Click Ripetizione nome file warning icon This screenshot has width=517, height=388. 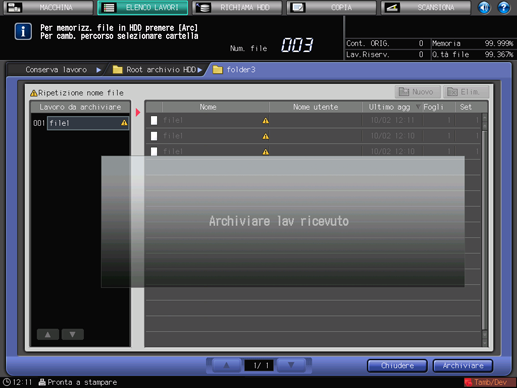coord(33,93)
